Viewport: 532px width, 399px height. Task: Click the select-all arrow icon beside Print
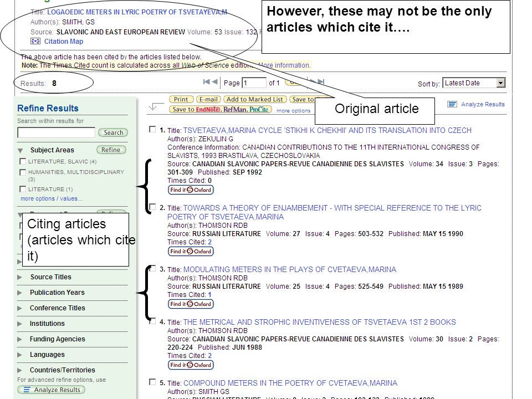point(153,106)
